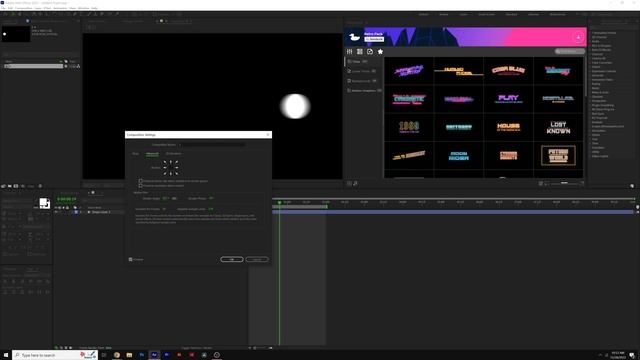Image resolution: width=640 pixels, height=360 pixels.
Task: Select the 1980 title preset thumbnail
Action: (x=409, y=127)
